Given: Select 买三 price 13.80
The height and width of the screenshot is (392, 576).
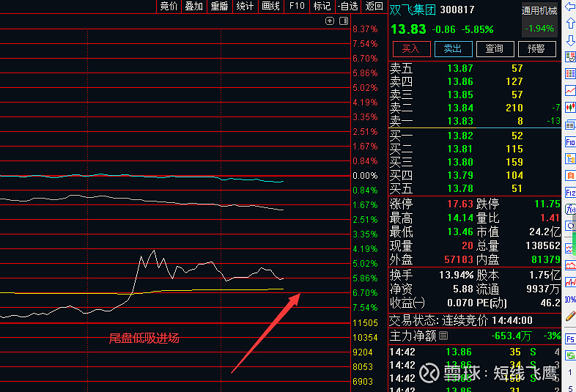Looking at the screenshot, I should point(460,163).
